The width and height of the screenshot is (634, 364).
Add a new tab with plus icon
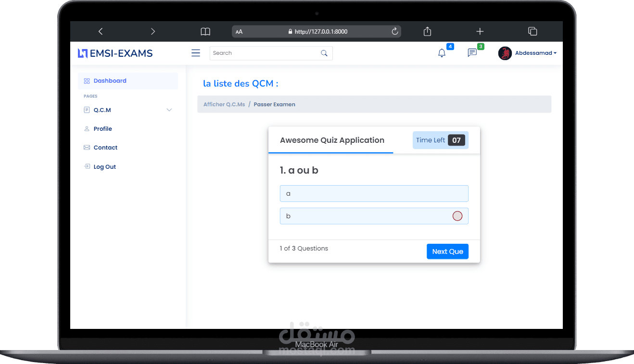pos(480,31)
